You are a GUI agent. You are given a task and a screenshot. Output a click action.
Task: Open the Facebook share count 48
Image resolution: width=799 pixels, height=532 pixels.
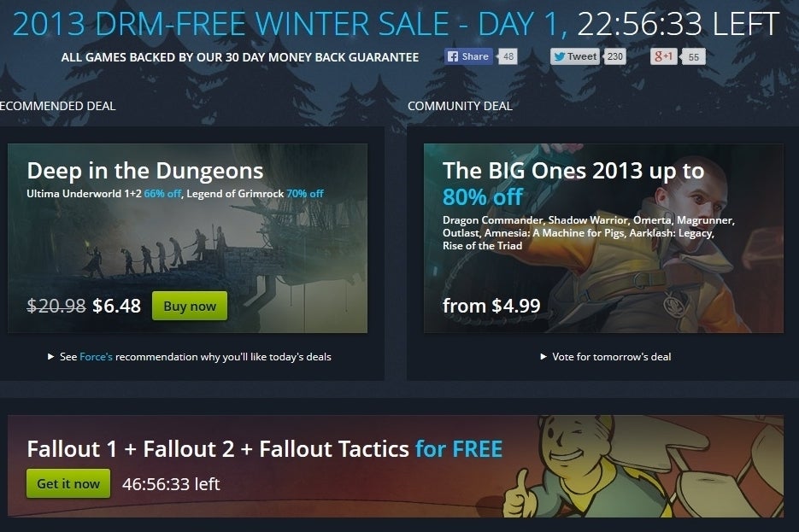(x=508, y=56)
